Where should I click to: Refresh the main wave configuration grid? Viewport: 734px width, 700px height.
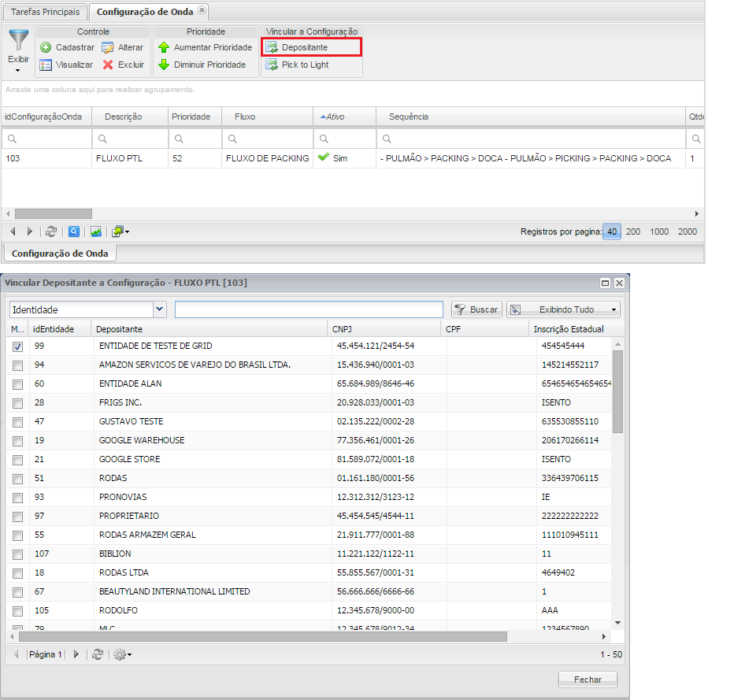point(51,231)
